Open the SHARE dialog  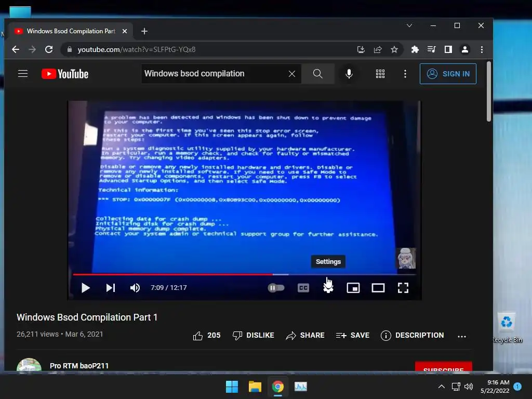click(x=305, y=336)
